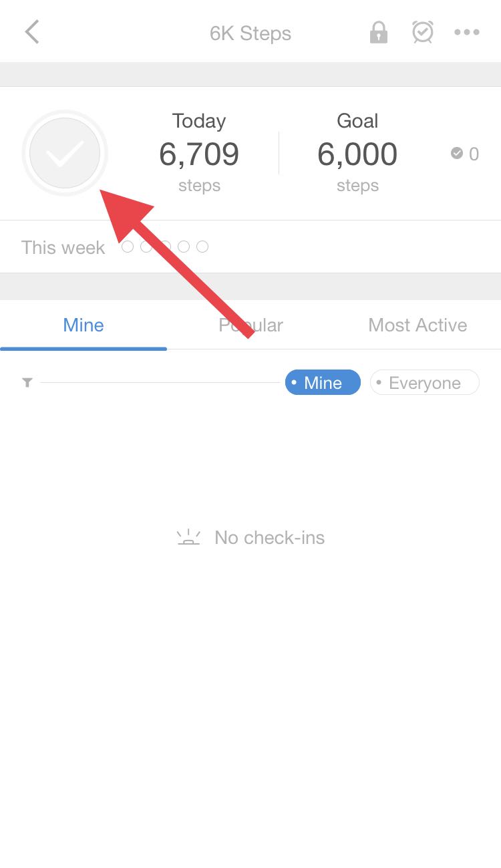Screen dimensions: 501x868
Task: Select the Everyone filter pill
Action: point(425,383)
